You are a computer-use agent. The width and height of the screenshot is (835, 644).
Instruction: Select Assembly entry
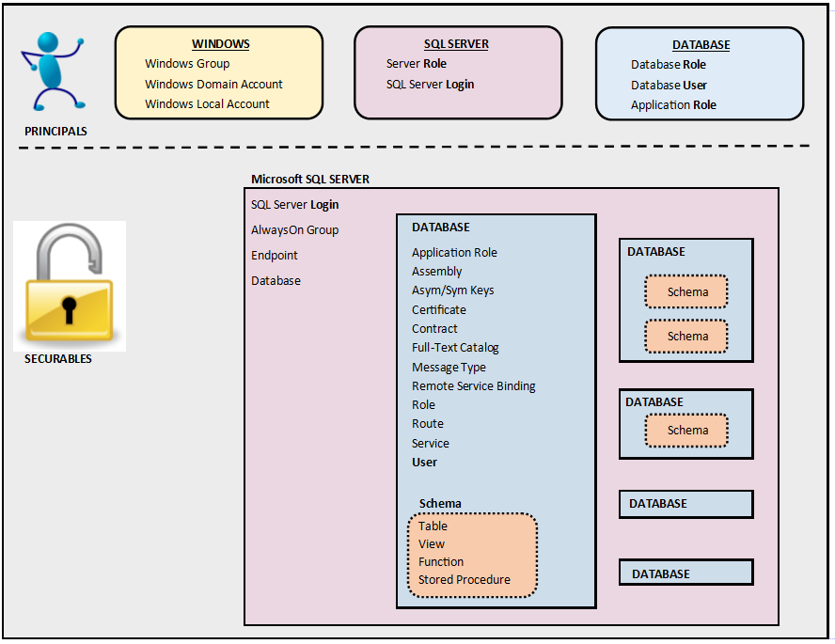click(x=436, y=272)
